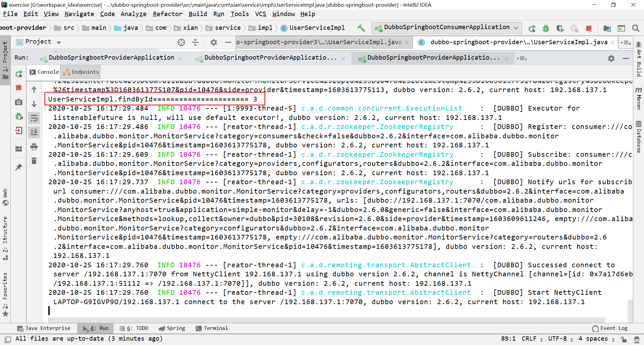Attach debugger using the bug arrow icon
Screen dimensions: 644x345
[19, 116]
